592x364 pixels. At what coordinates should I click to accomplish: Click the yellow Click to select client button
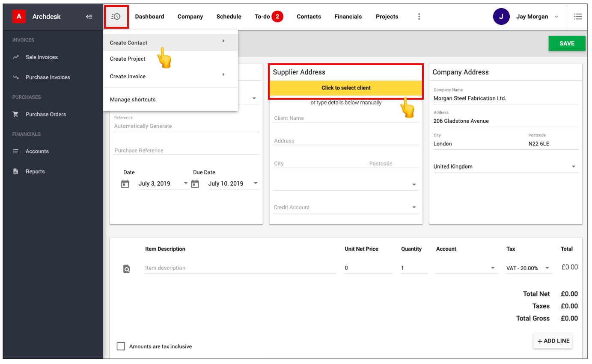click(x=346, y=88)
